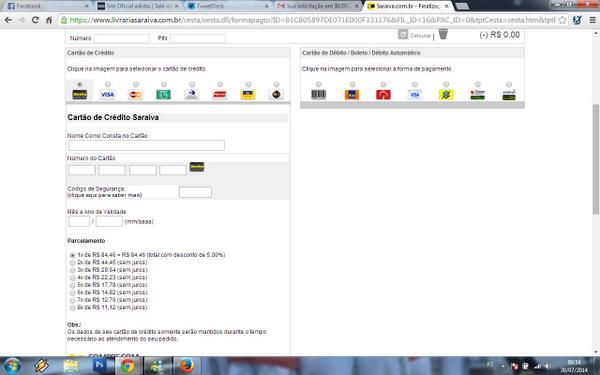600x375 pixels.
Task: Select the Saraiva.com.br Finalização tab
Action: click(x=408, y=6)
